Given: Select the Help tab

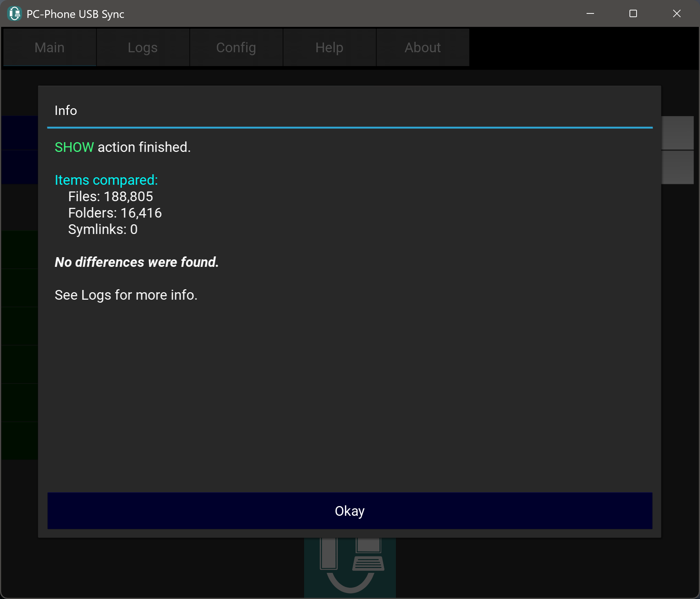Looking at the screenshot, I should (x=329, y=48).
